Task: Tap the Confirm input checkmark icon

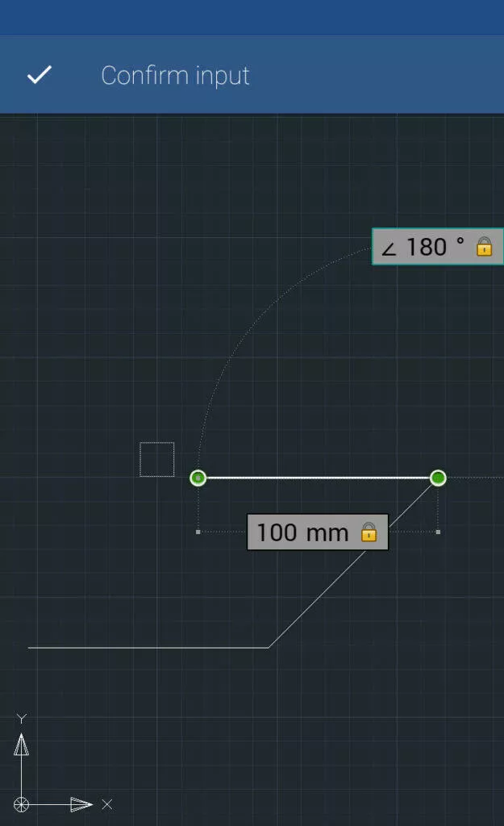Action: coord(40,75)
